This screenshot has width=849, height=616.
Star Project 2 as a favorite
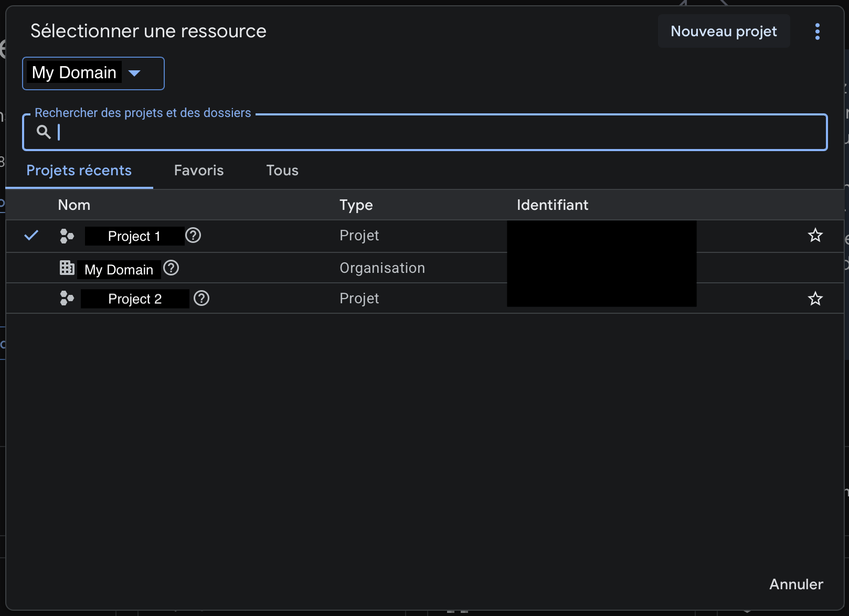(x=815, y=299)
